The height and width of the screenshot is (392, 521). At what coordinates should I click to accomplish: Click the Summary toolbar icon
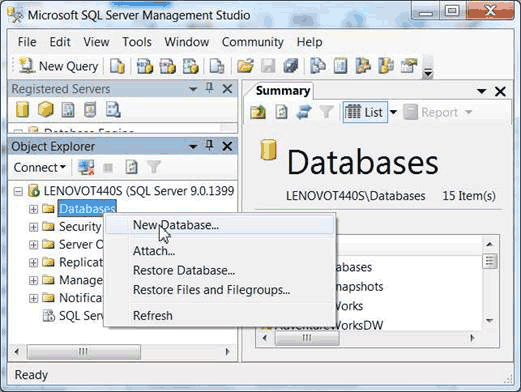(x=340, y=66)
